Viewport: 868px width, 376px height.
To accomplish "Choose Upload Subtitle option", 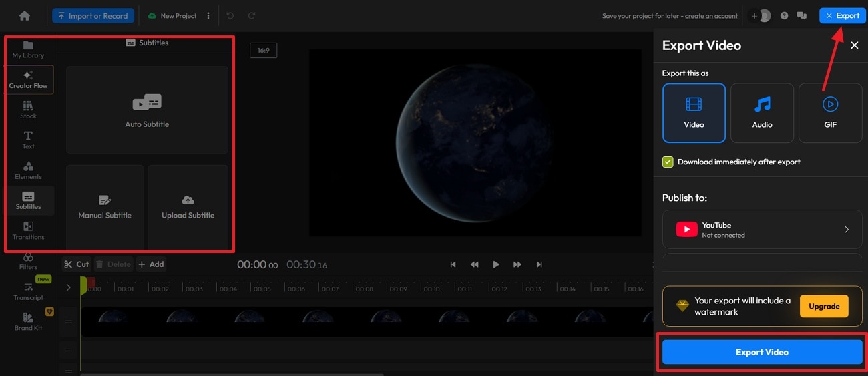I will (188, 207).
